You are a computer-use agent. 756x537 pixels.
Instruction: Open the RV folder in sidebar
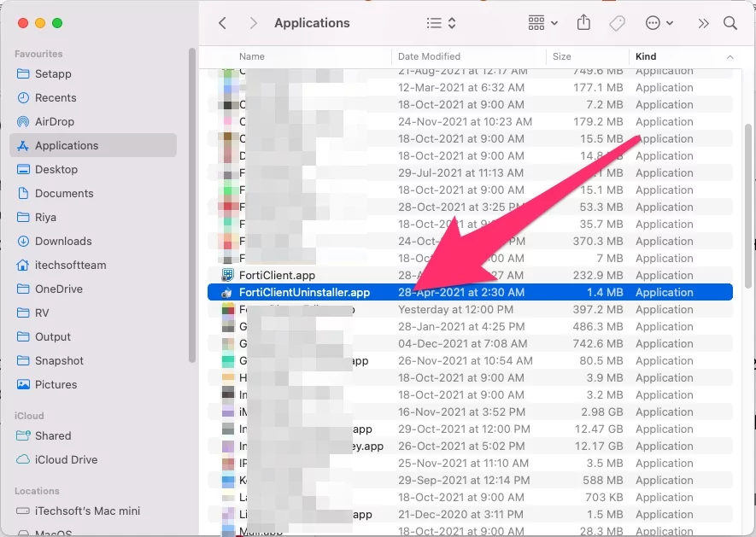93,312
